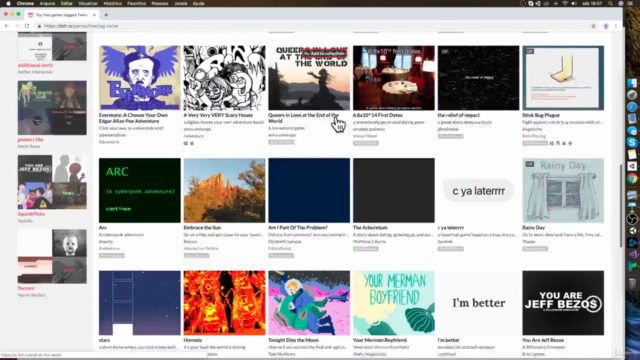Open 'Tonight Dies the Moon' title link
The height and width of the screenshot is (360, 640).
tap(293, 340)
